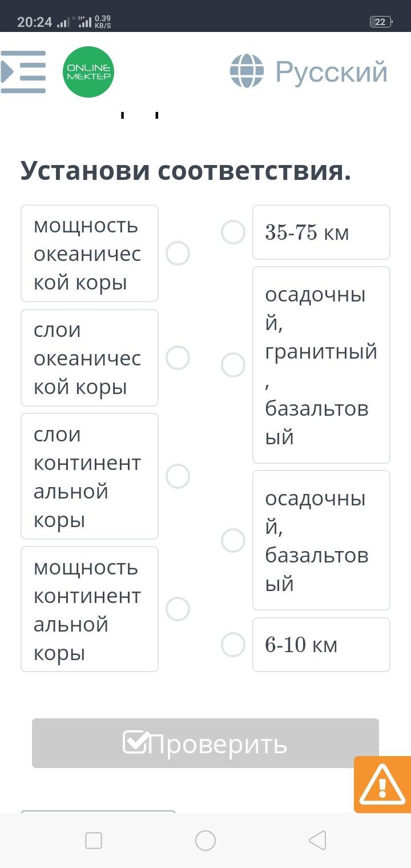Image resolution: width=411 pixels, height=868 pixels.
Task: Select radio next to слои океанической коры
Action: (x=178, y=358)
